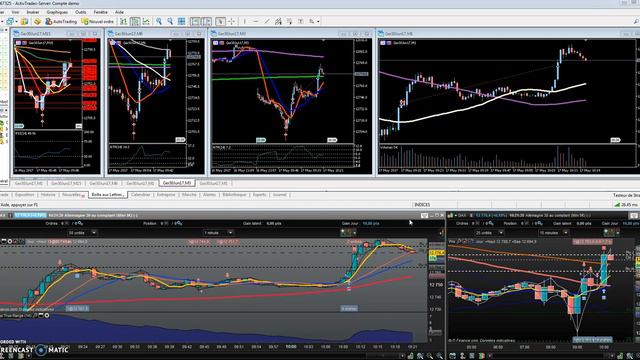Click Position list icon in 15 minutes window
The image size is (640, 360).
click(x=540, y=224)
